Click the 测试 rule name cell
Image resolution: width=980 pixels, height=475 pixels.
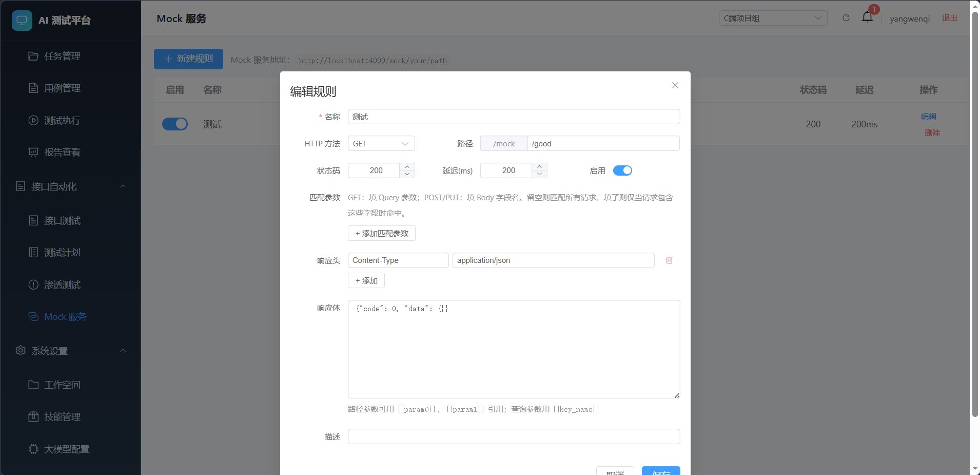point(212,124)
